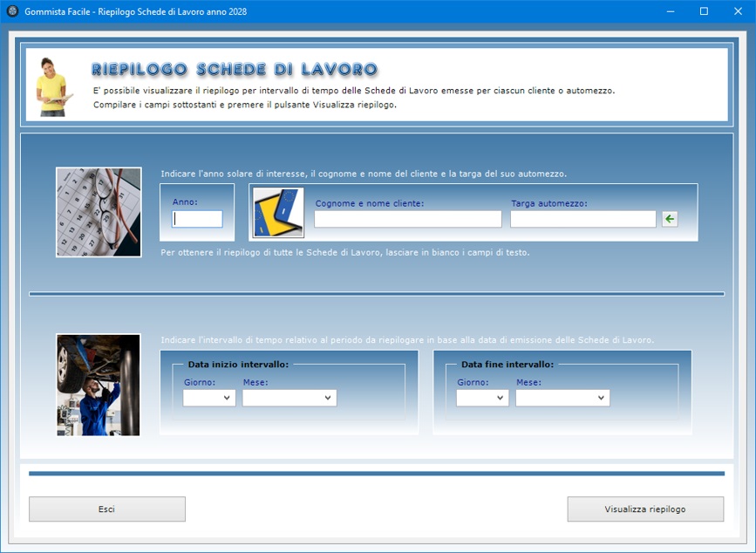
Task: Click the calendar with glasses picture
Action: click(x=99, y=212)
